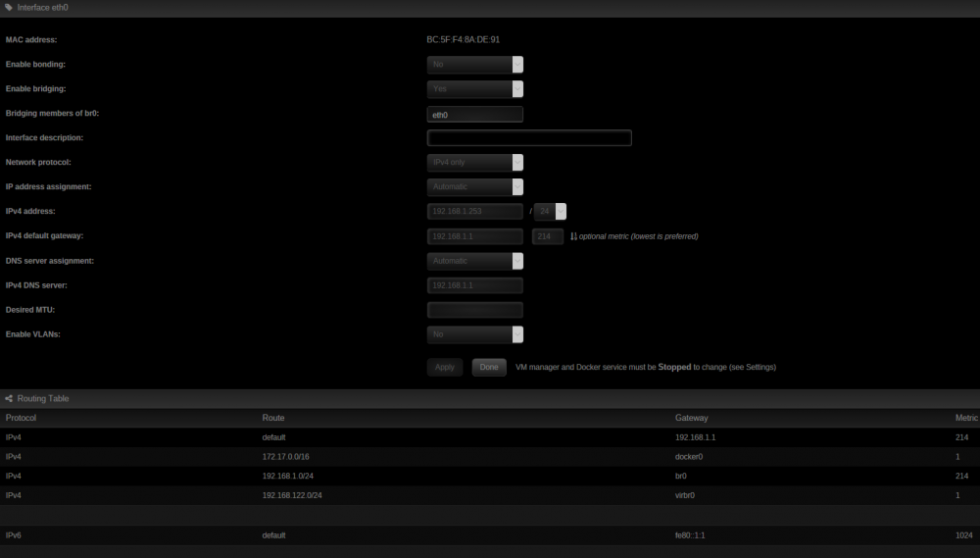Click the Done button
The image size is (980, 558).
(x=489, y=367)
